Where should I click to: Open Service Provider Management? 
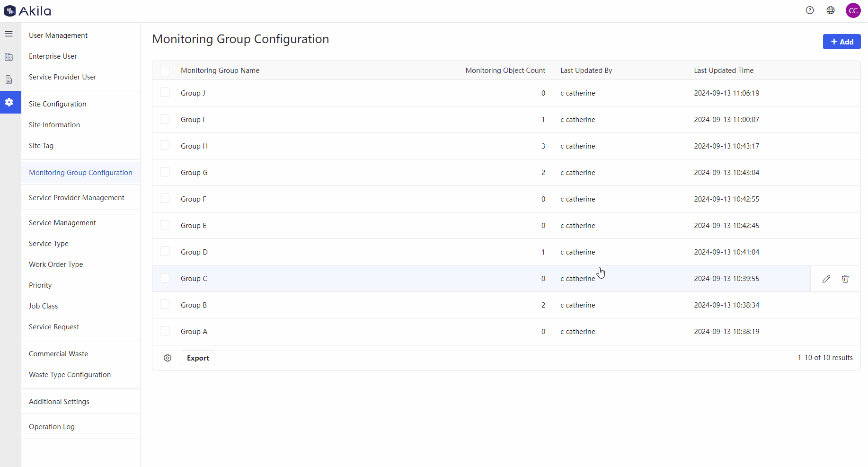pos(77,198)
